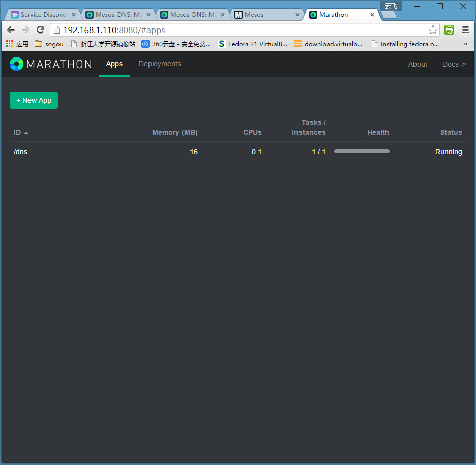Viewport: 476px width, 465px height.
Task: Switch to the first Mesos-DNS tab
Action: 118,15
